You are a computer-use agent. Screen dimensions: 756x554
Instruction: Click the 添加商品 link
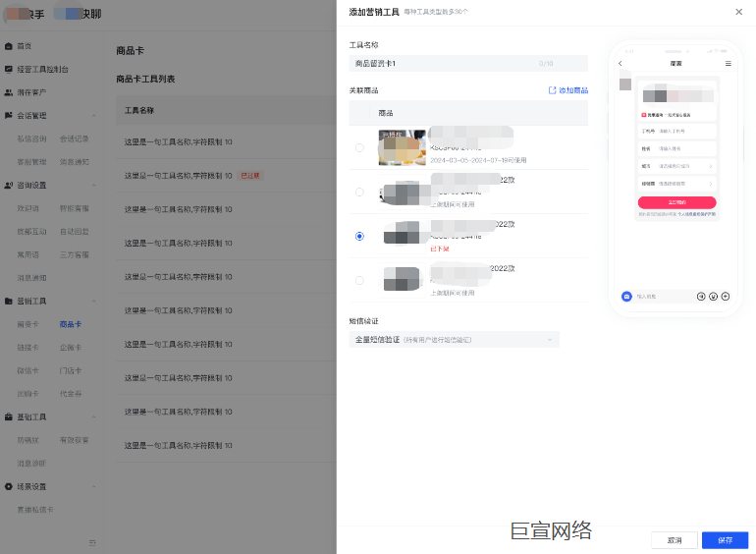pos(573,90)
